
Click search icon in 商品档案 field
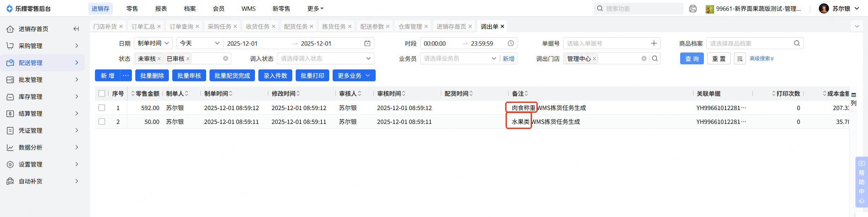(x=797, y=43)
